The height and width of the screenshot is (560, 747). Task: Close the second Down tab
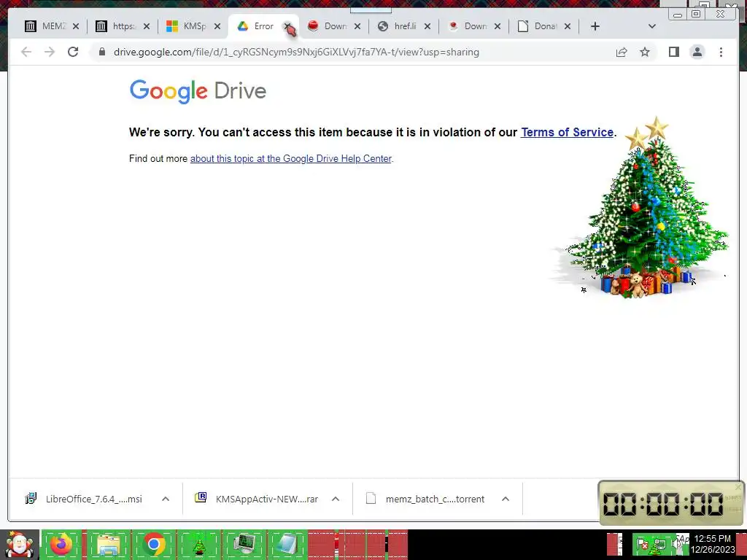pyautogui.click(x=498, y=26)
